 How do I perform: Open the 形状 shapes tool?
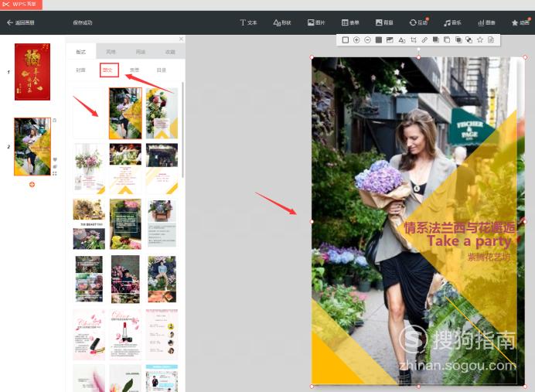click(282, 22)
